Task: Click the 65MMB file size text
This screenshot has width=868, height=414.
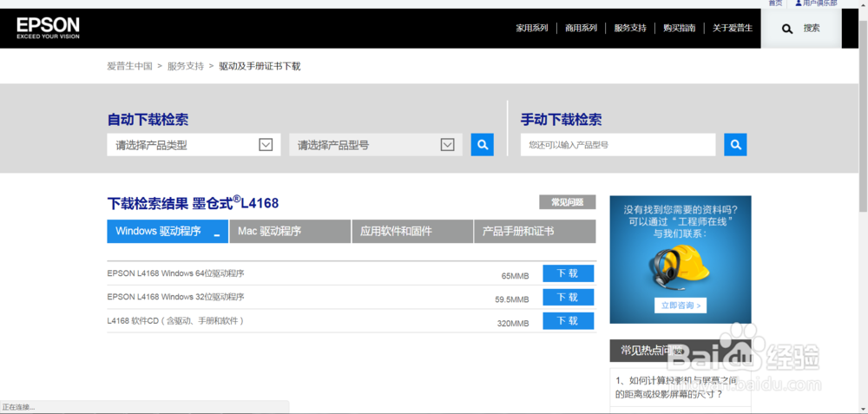Action: [516, 276]
